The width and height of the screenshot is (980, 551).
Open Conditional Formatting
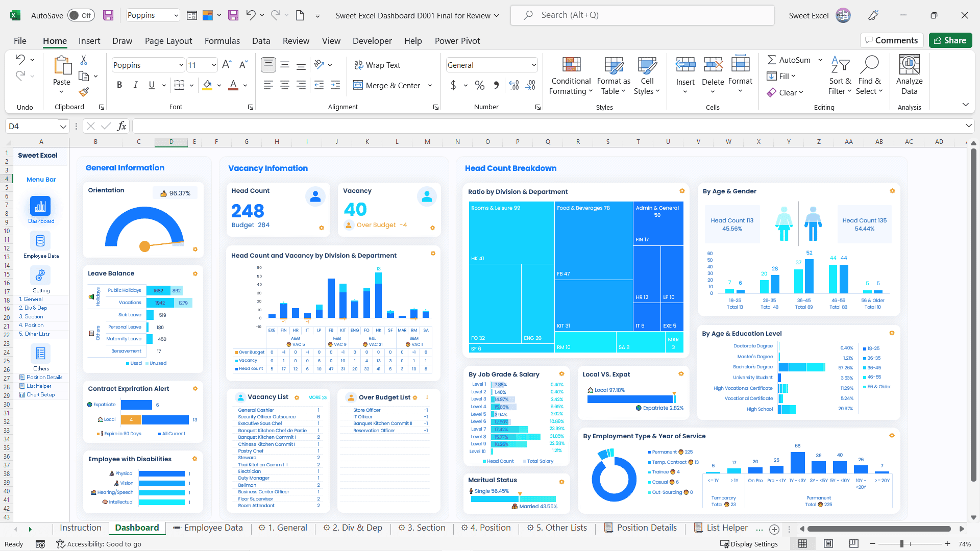point(571,76)
